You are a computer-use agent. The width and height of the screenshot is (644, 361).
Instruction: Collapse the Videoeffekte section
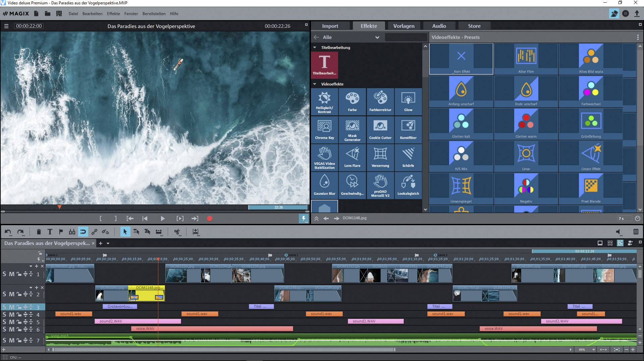point(315,84)
